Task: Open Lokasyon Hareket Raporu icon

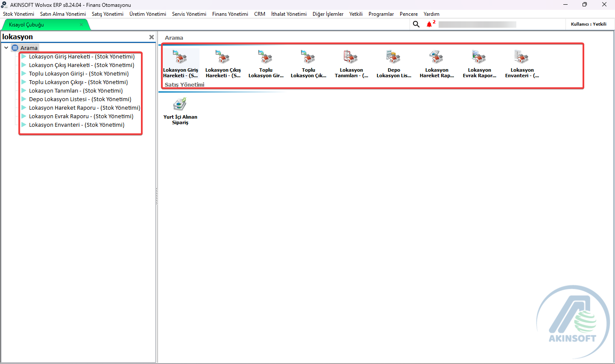Action: [x=436, y=64]
